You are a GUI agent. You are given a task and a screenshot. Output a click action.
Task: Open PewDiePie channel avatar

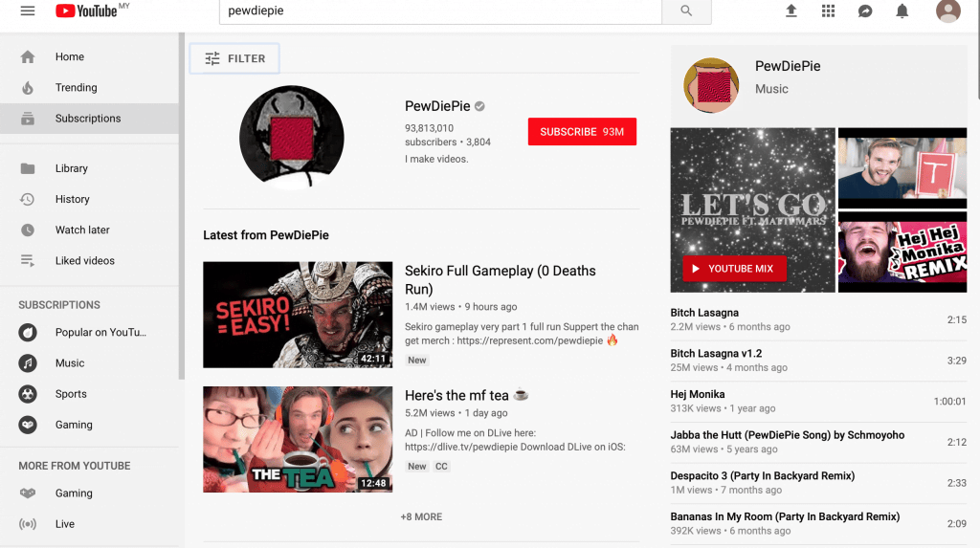click(x=291, y=138)
